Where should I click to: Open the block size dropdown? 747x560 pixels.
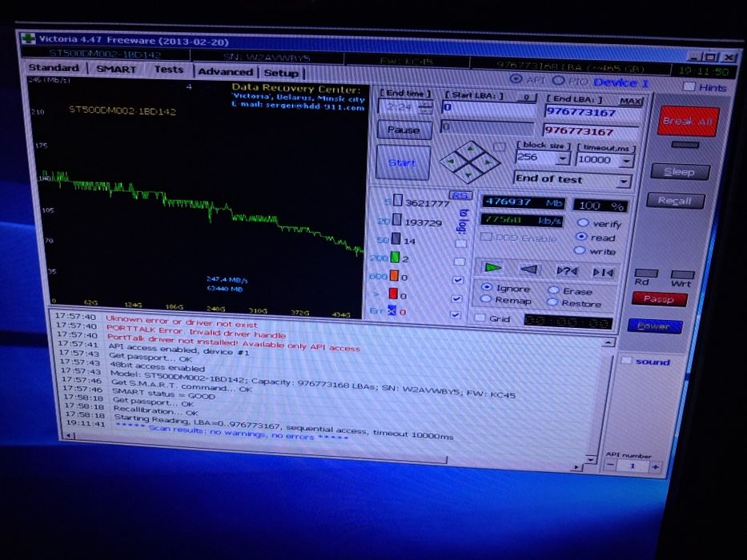coord(563,158)
